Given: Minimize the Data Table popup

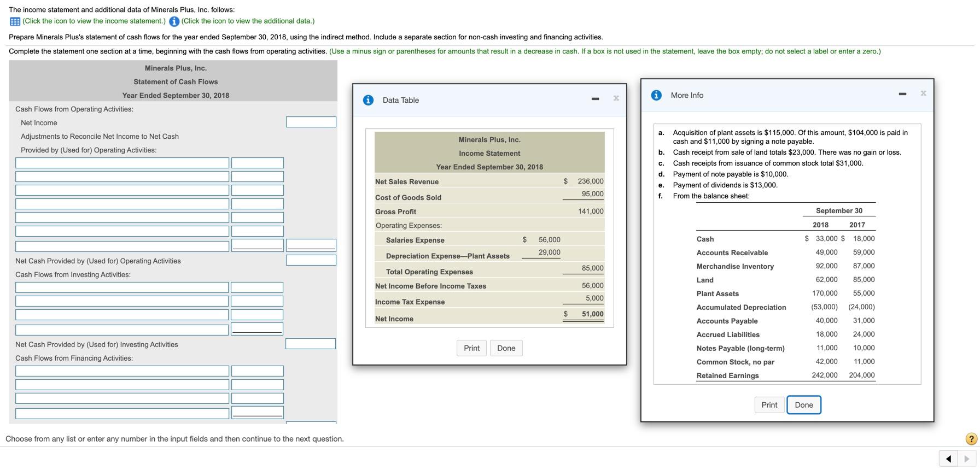Looking at the screenshot, I should pos(595,99).
